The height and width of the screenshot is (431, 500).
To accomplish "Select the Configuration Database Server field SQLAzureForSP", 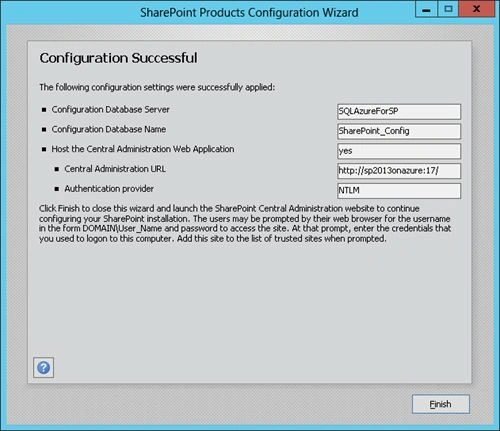I will [x=399, y=111].
